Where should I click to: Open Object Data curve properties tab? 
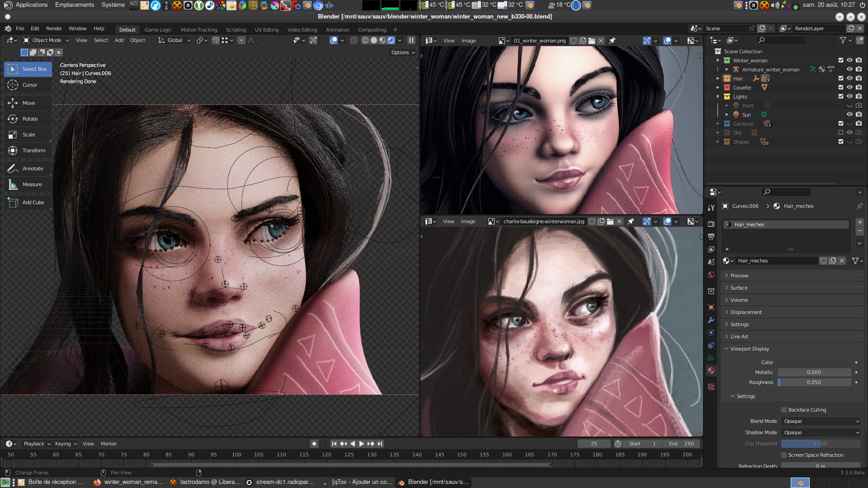pos(711,358)
